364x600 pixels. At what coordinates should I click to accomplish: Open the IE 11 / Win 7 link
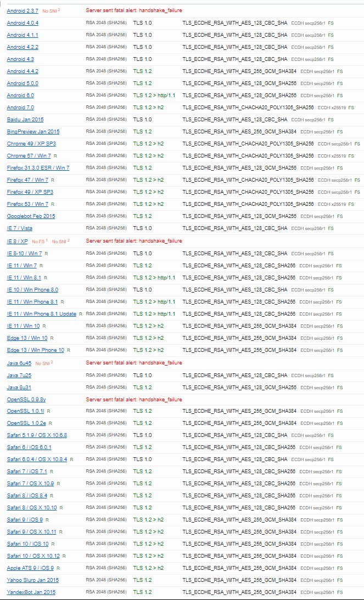(x=22, y=265)
